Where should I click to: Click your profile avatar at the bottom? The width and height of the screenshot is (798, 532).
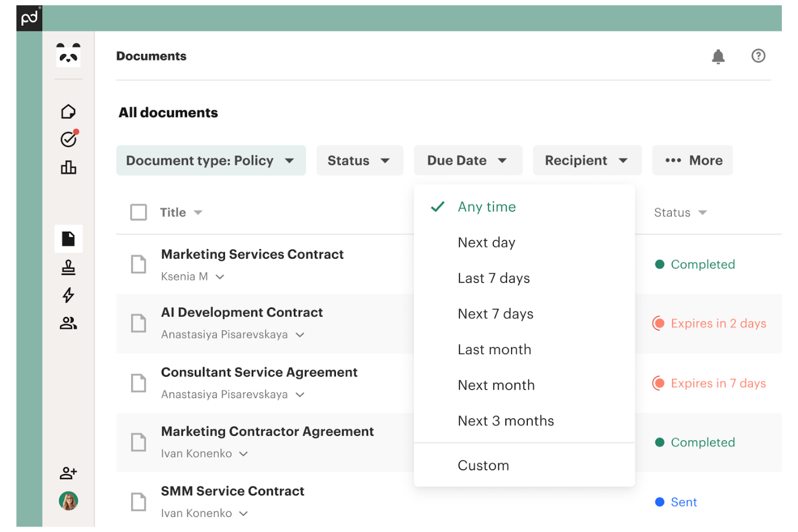click(68, 501)
